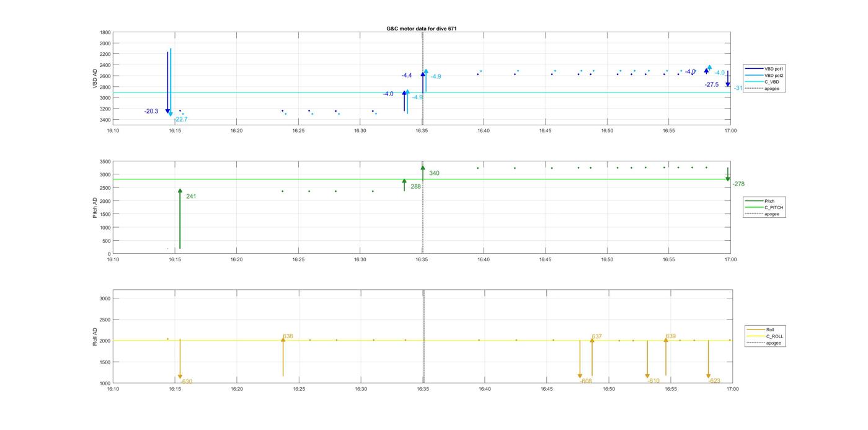Click the '17:00' x-tick under Roll plot
The width and height of the screenshot is (868, 430).
[732, 389]
